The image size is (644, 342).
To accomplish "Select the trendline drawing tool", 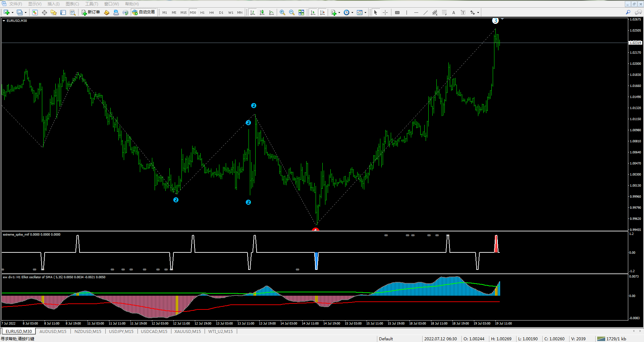I will click(x=425, y=12).
